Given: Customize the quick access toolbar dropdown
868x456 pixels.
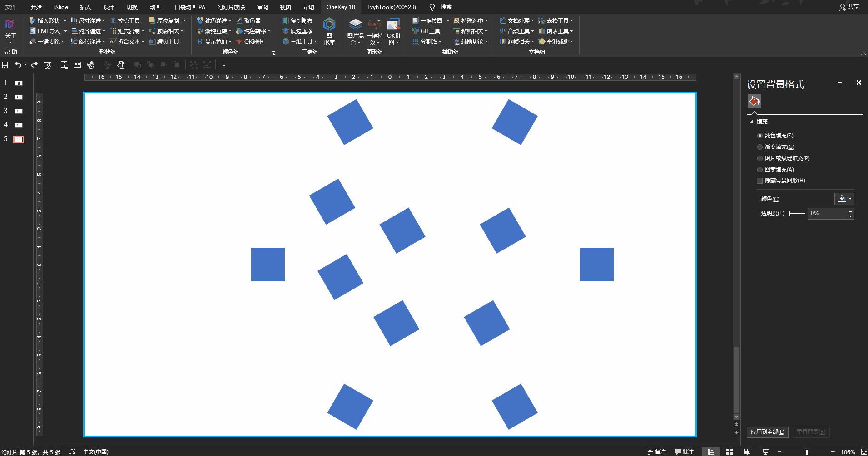Looking at the screenshot, I should pos(224,65).
